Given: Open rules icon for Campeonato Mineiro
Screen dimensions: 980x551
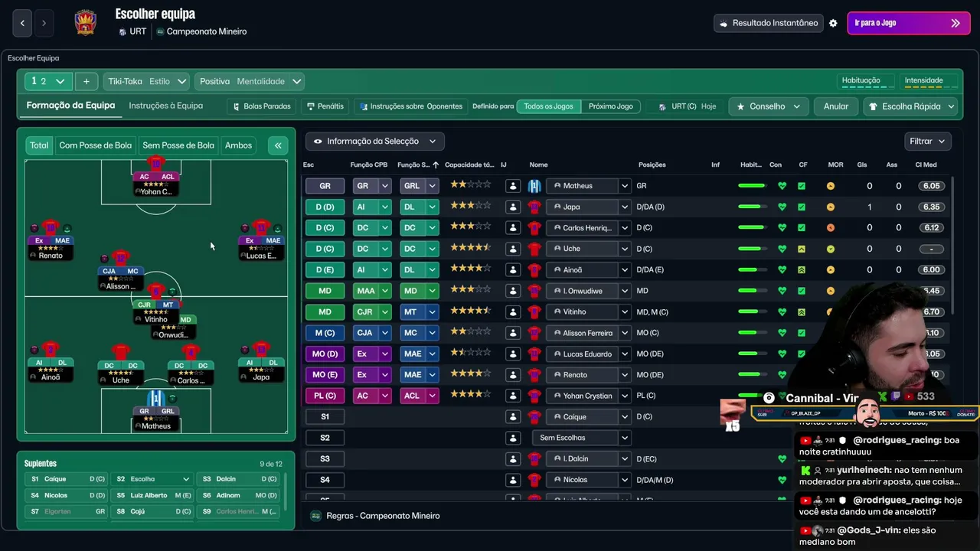Looking at the screenshot, I should (x=315, y=516).
